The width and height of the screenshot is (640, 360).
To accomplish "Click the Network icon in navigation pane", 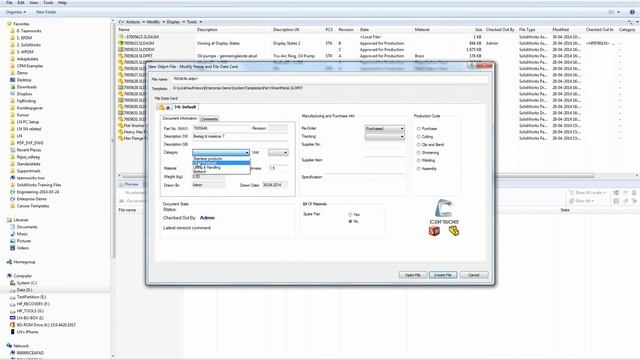I will click(x=9, y=346).
